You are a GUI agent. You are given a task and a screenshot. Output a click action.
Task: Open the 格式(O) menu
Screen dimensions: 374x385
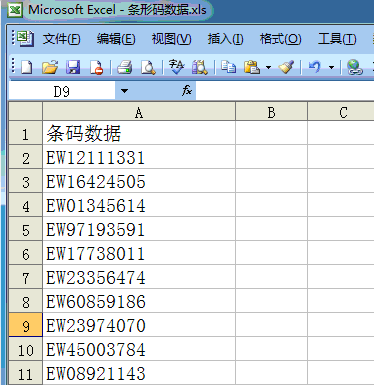tap(280, 39)
